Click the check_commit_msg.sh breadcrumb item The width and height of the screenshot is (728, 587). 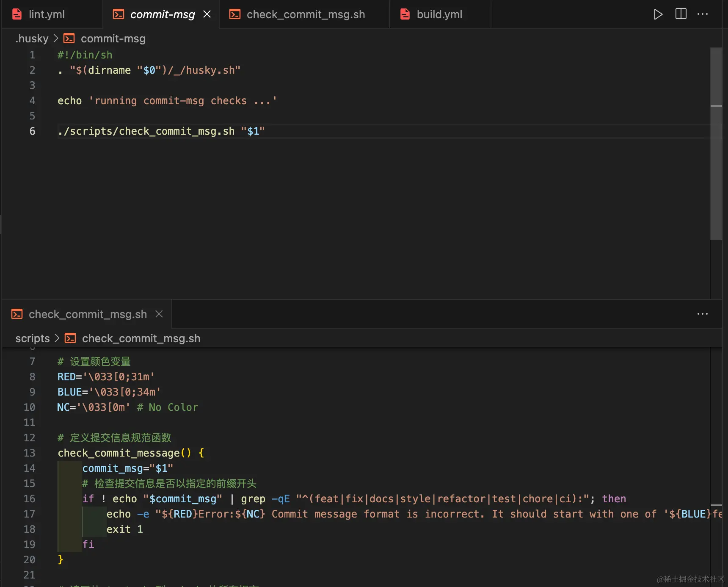(x=141, y=338)
